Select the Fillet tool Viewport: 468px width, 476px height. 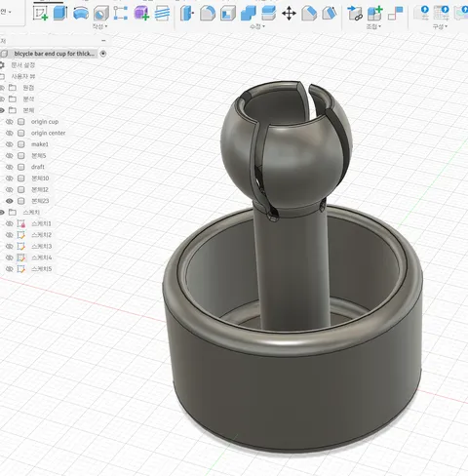[x=208, y=14]
